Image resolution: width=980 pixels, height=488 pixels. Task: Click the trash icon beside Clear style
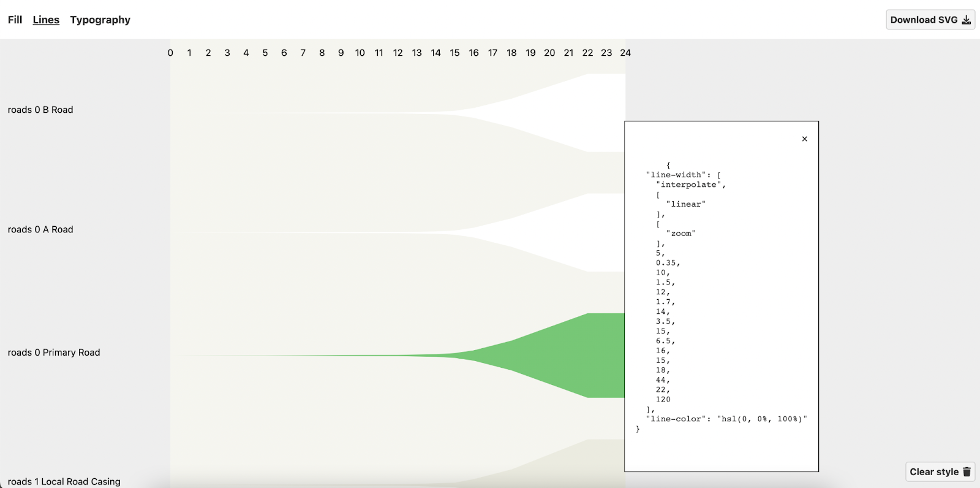click(x=967, y=471)
